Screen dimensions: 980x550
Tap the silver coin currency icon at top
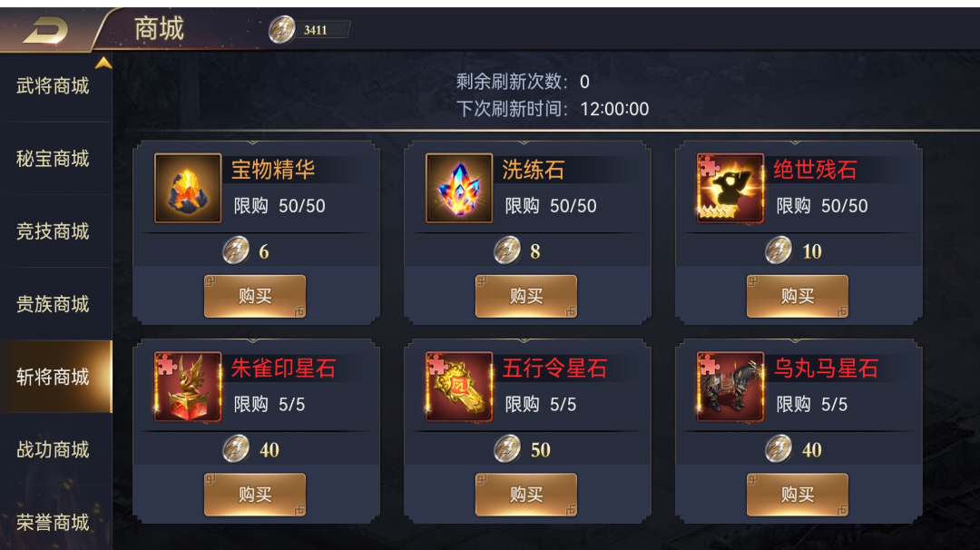click(x=282, y=29)
